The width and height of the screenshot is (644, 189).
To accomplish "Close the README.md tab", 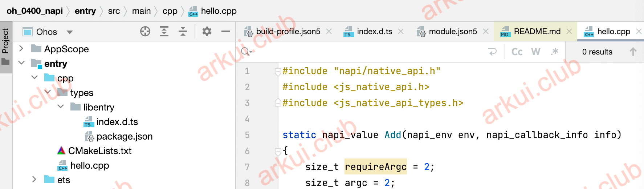I will pyautogui.click(x=569, y=32).
